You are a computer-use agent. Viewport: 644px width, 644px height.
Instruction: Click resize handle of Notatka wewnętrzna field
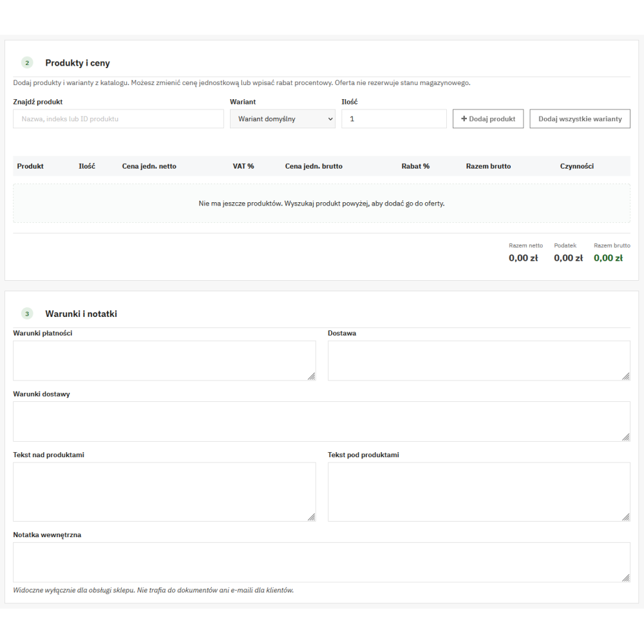626,578
